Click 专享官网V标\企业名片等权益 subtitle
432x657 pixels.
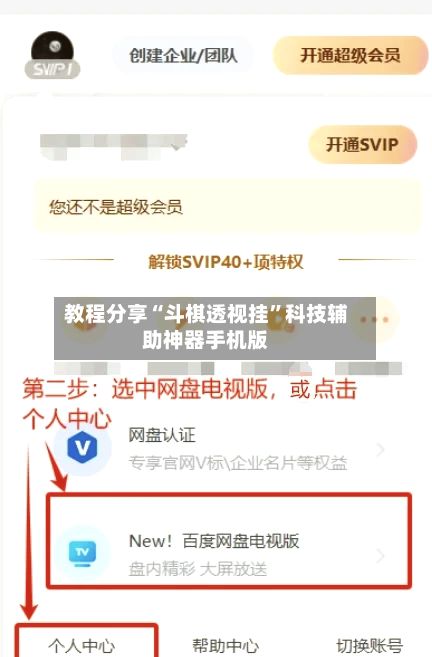pos(238,463)
